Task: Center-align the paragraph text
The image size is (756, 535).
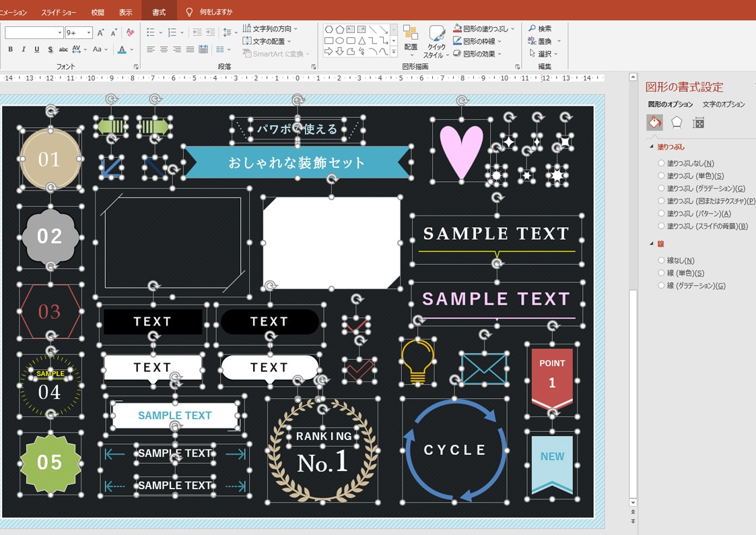Action: (164, 49)
